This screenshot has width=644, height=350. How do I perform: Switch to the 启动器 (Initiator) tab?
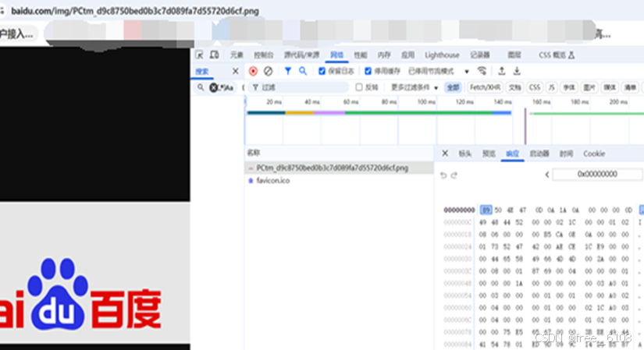tap(539, 154)
